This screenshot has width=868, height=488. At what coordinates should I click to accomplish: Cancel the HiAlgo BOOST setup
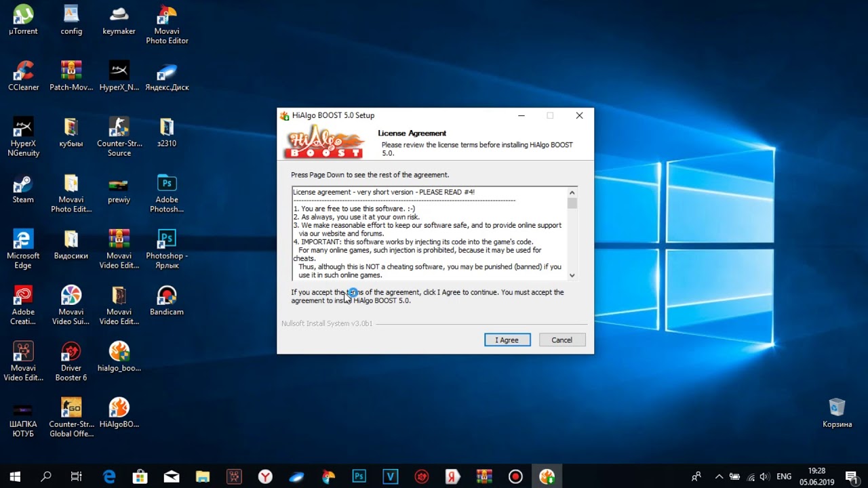point(561,340)
